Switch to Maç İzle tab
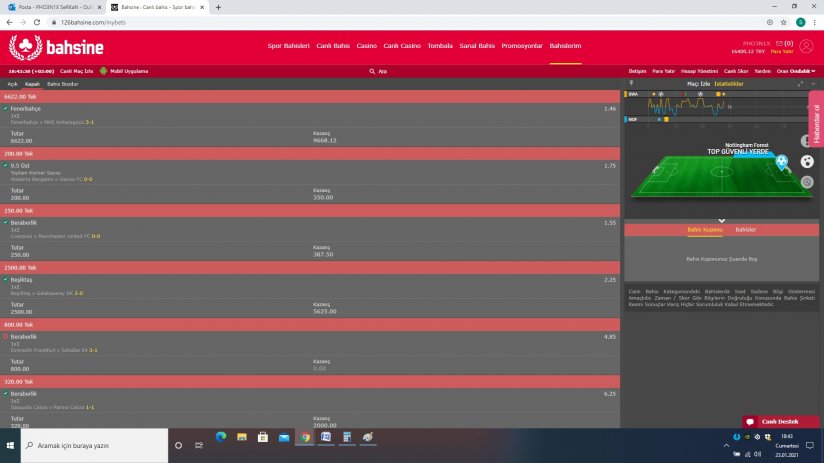The image size is (824, 463). [x=698, y=84]
